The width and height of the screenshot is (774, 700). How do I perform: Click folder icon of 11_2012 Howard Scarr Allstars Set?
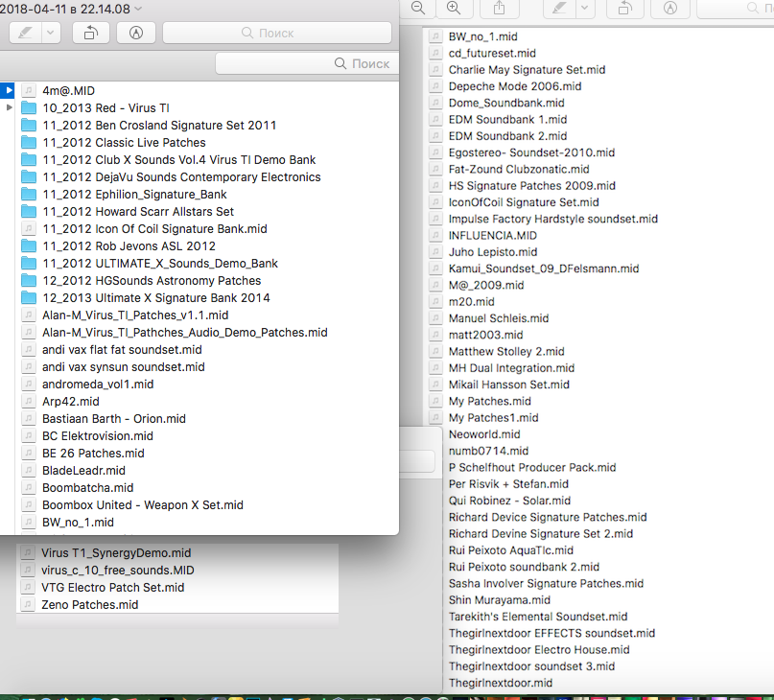click(x=29, y=211)
